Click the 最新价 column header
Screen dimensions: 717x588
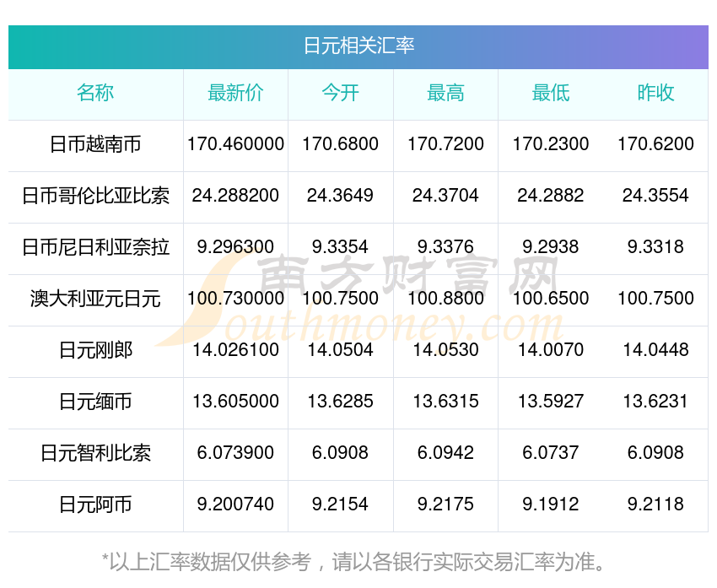(235, 94)
